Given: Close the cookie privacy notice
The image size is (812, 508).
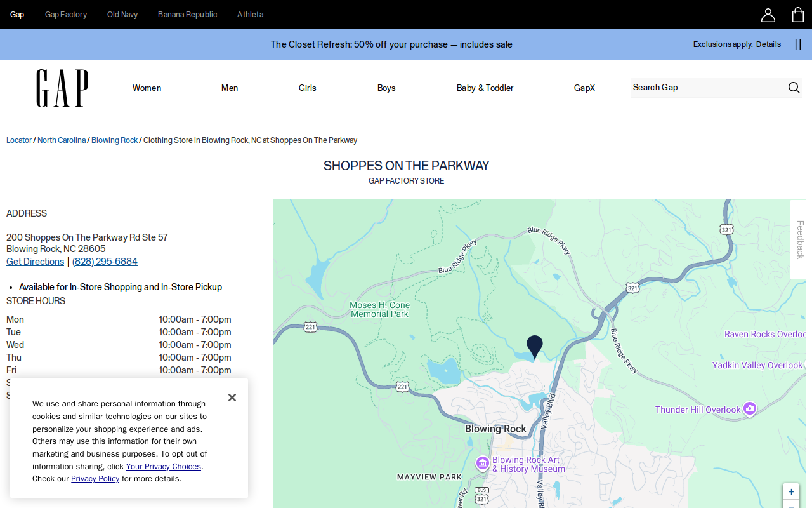Looking at the screenshot, I should tap(232, 398).
